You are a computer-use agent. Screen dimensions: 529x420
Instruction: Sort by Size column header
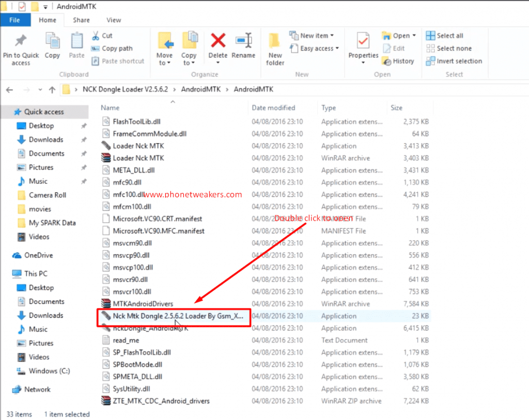[396, 107]
